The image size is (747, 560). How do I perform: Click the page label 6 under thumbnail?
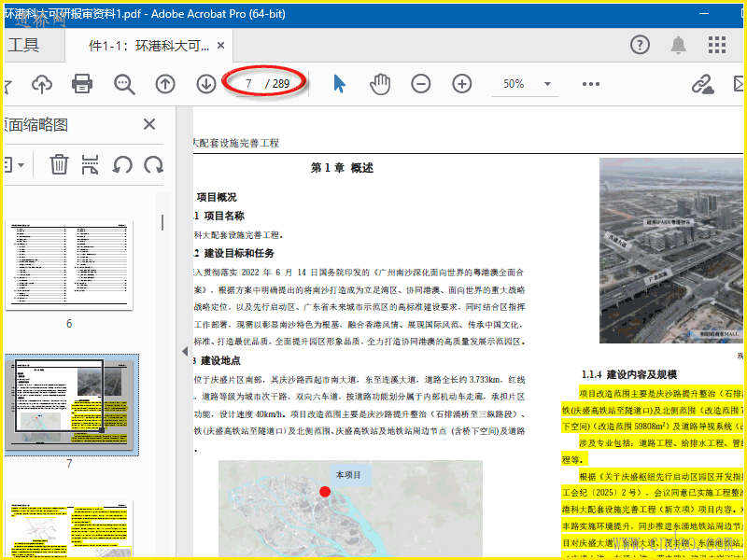(x=69, y=324)
